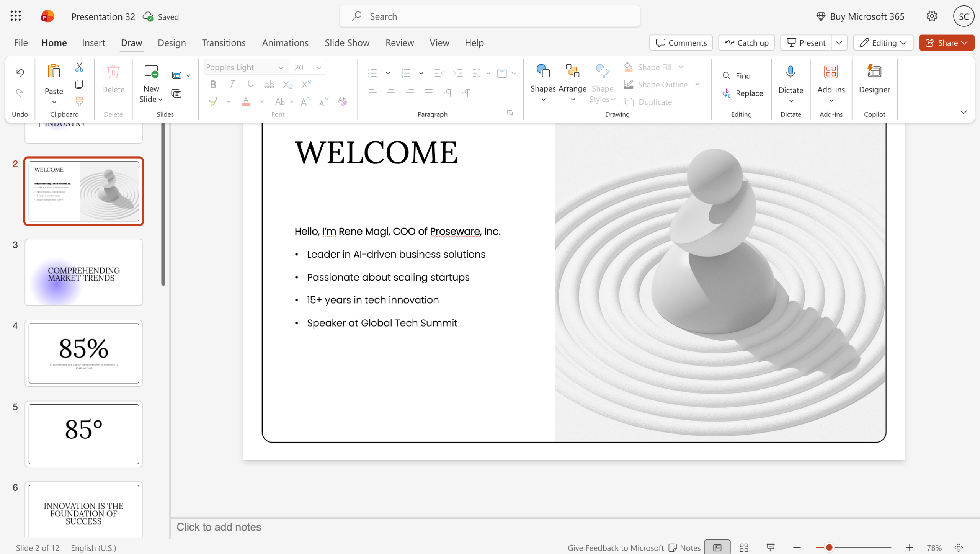Select the Cut scissors icon
Screen dimensions: 980x554
click(x=79, y=67)
